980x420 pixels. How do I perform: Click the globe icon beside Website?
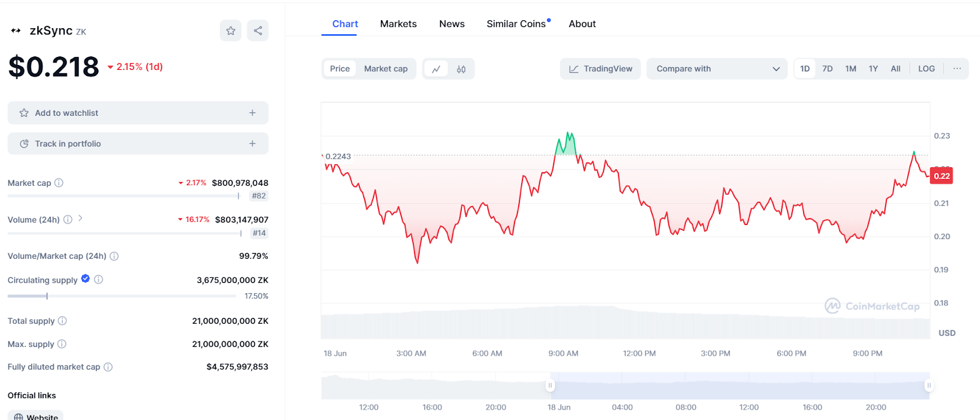click(18, 418)
